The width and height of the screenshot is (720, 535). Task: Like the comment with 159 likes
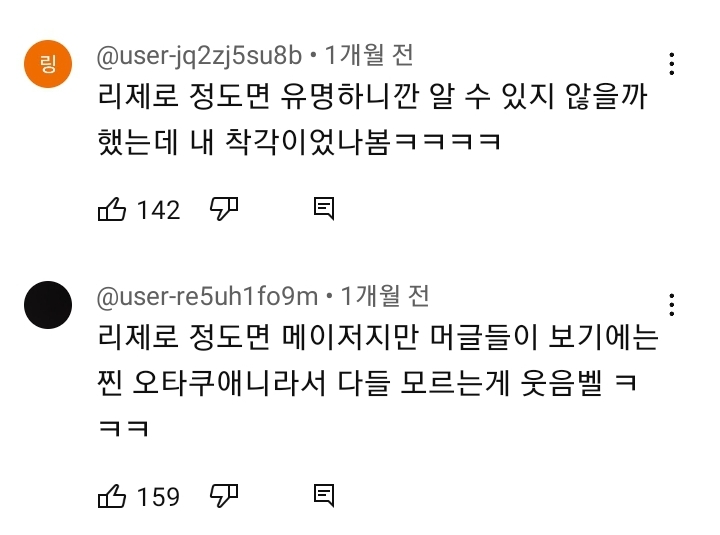click(x=111, y=496)
